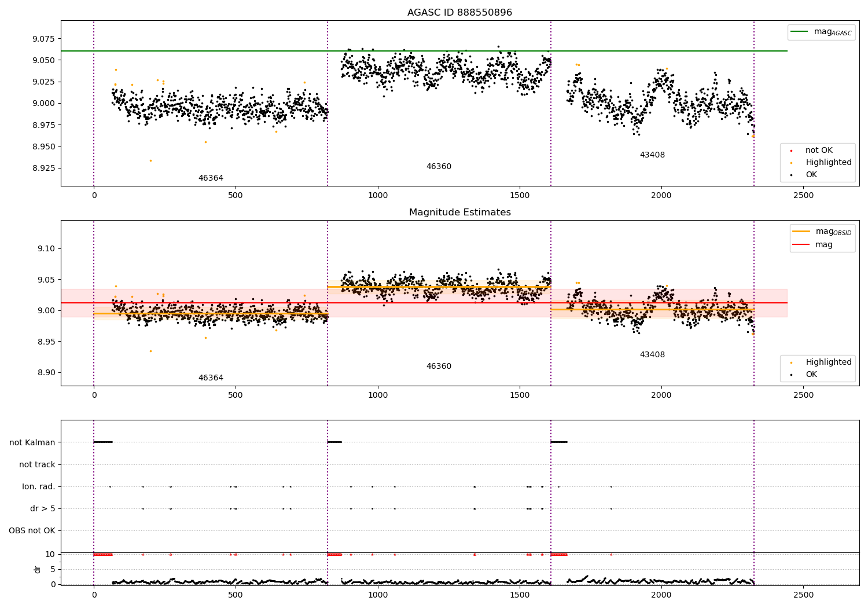Click the 9.10 y-axis tick label
This screenshot has height=608, width=868.
(46, 249)
